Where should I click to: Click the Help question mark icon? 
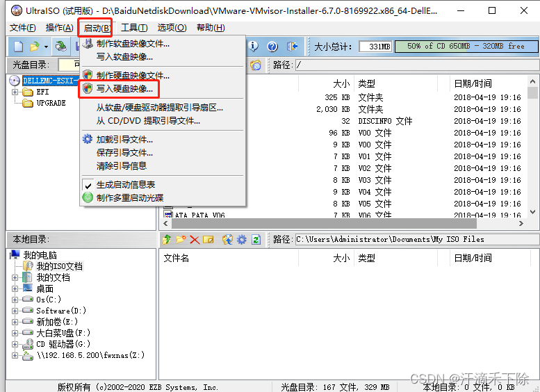272,46
